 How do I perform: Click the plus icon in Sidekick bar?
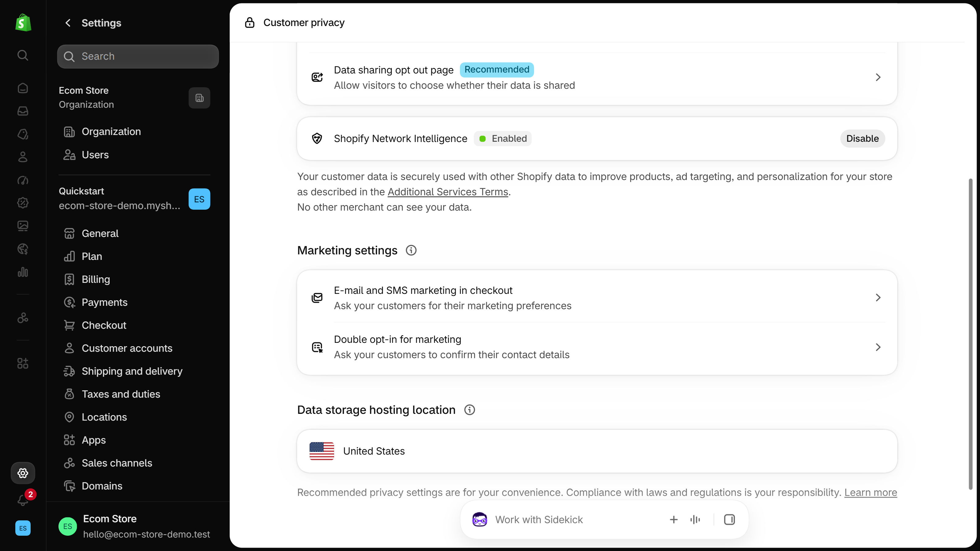tap(674, 520)
